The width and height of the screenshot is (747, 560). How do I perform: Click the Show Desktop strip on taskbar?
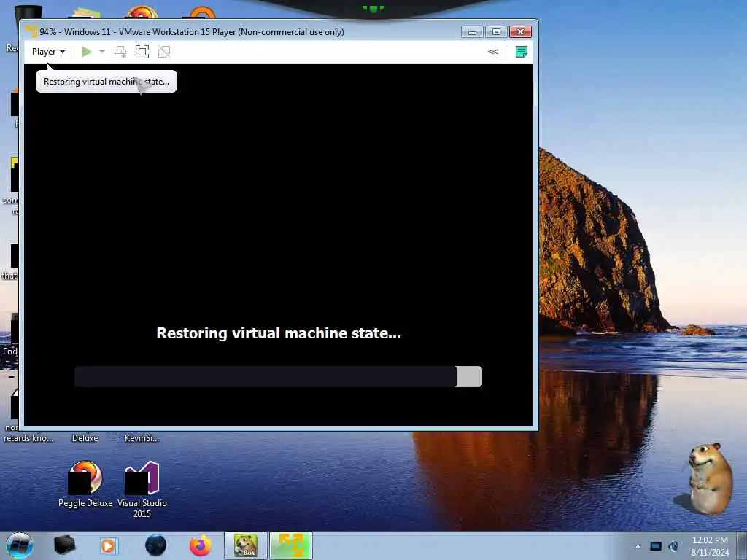pos(742,545)
